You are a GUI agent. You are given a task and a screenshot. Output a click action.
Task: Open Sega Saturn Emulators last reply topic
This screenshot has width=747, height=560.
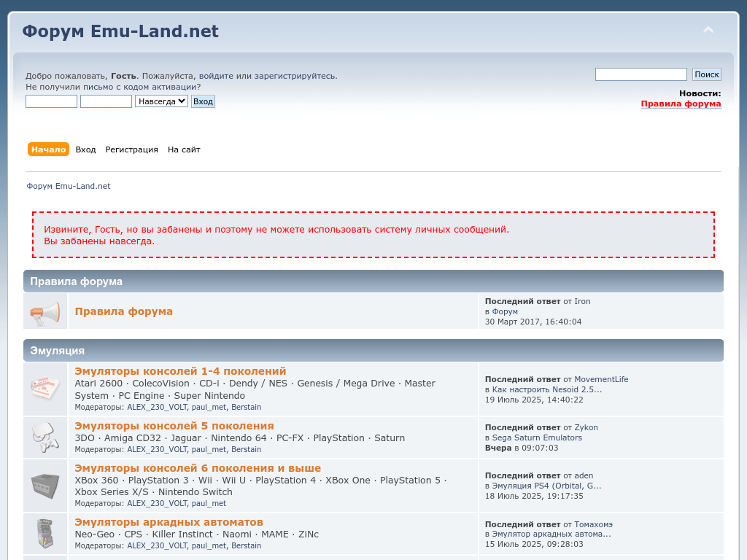click(537, 437)
